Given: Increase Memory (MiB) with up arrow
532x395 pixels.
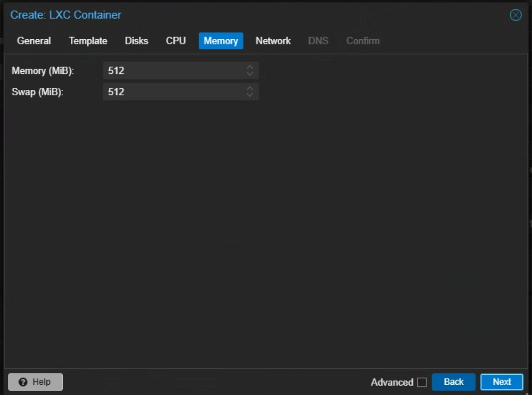Looking at the screenshot, I should click(250, 67).
